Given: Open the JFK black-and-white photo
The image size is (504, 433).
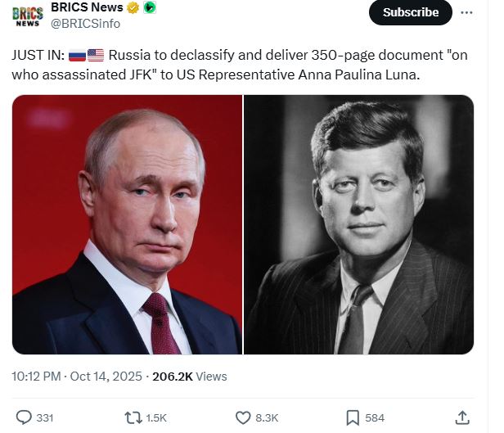Looking at the screenshot, I should [358, 224].
